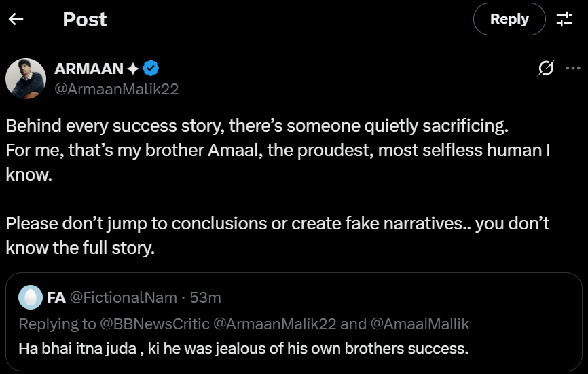The image size is (588, 374).
Task: Click the "Post" page heading
Action: tap(85, 20)
